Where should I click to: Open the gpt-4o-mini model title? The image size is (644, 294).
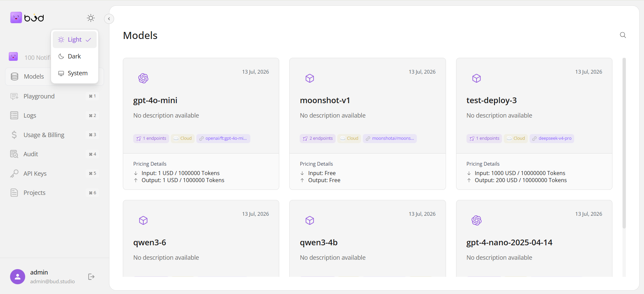(x=155, y=100)
